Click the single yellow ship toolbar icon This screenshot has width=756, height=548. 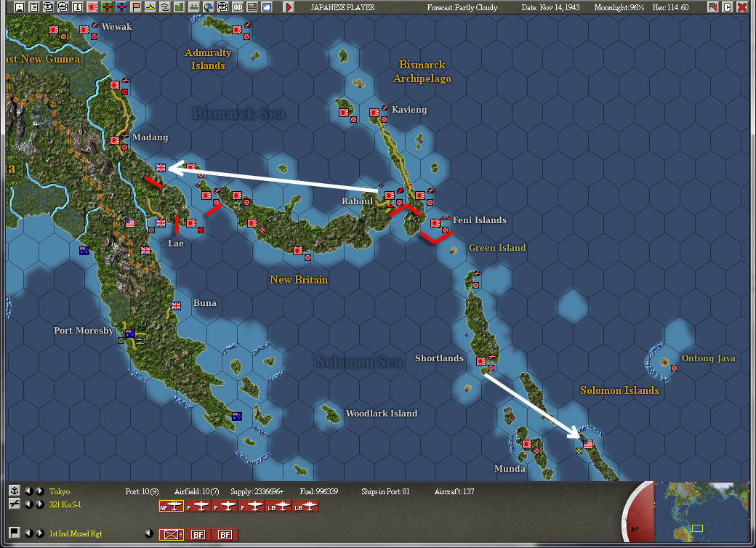pos(150,7)
